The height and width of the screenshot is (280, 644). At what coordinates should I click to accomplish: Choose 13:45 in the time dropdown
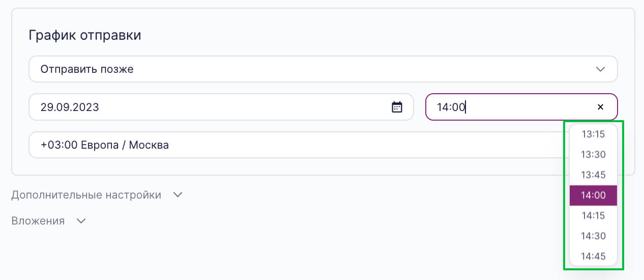coord(593,175)
